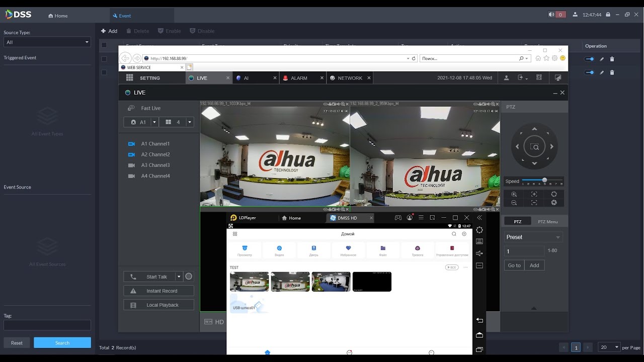Delete second event row trash icon

[x=612, y=72]
